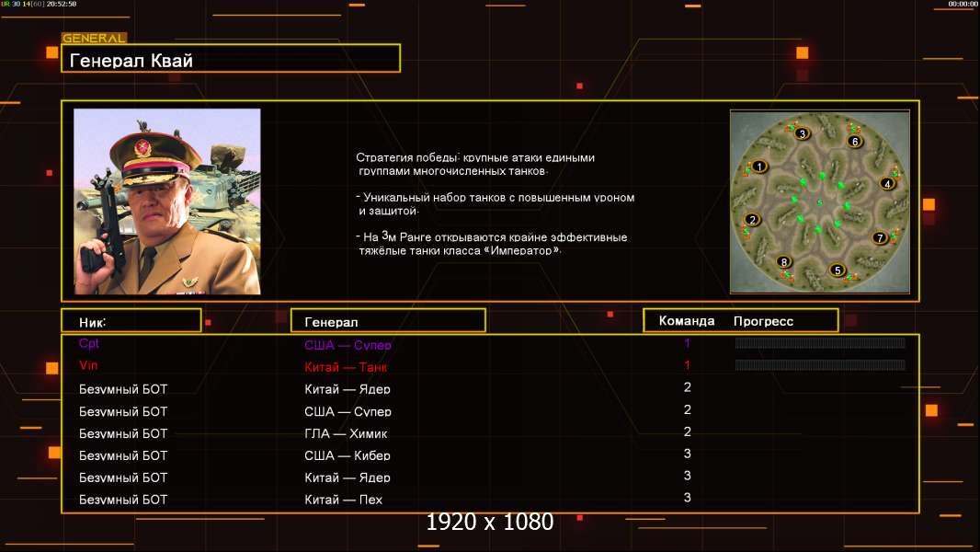The width and height of the screenshot is (980, 552).
Task: Click the yellow GENERAL label
Action: point(94,38)
